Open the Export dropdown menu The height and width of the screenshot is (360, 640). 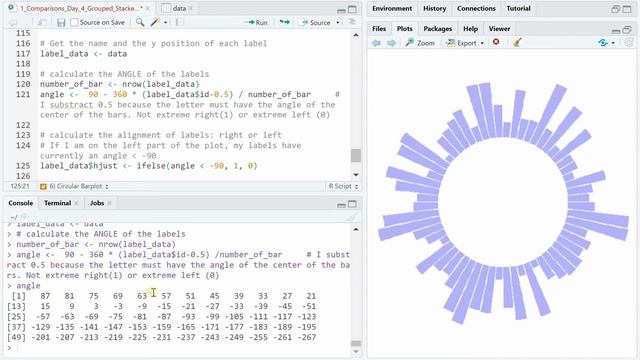pyautogui.click(x=482, y=43)
